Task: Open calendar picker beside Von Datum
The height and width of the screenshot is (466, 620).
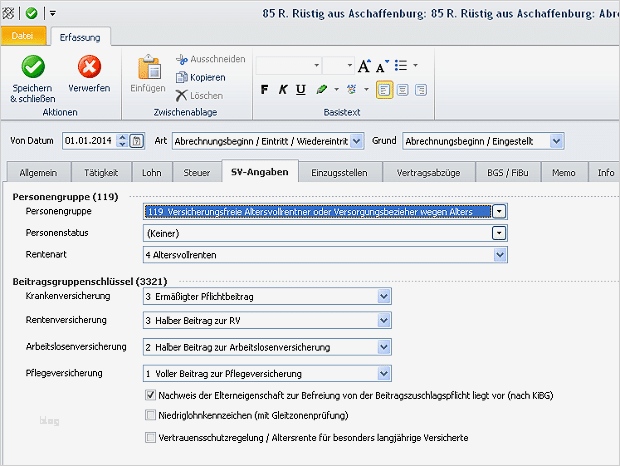Action: click(x=137, y=141)
